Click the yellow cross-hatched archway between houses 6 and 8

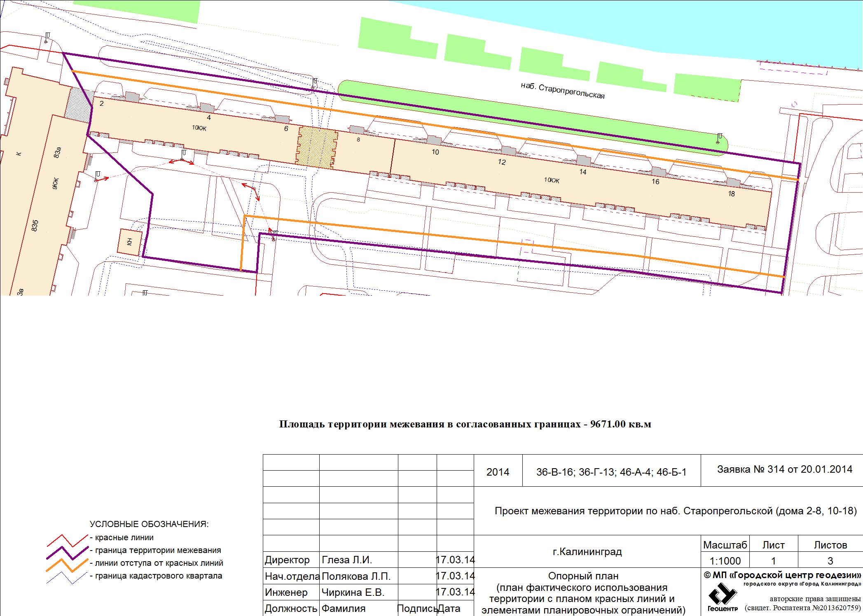[316, 147]
